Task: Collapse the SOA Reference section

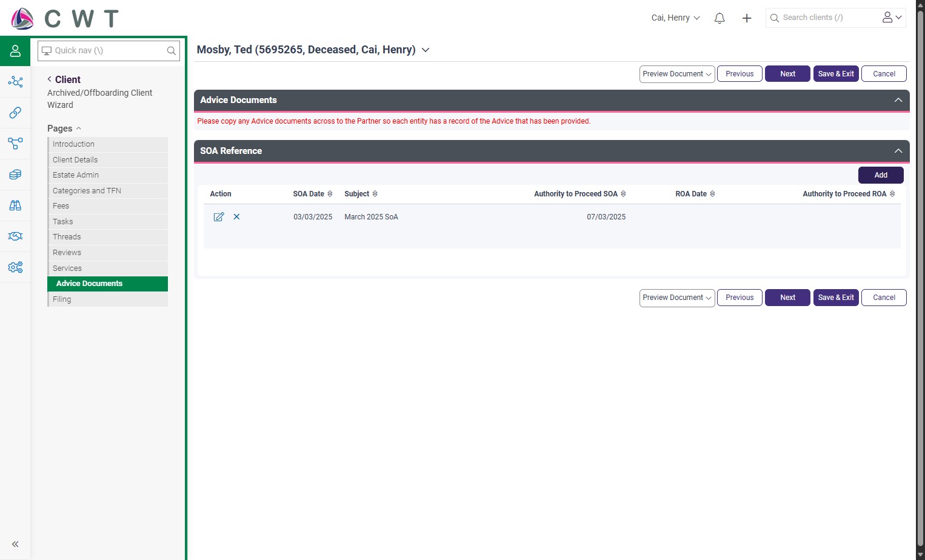Action: (x=898, y=151)
